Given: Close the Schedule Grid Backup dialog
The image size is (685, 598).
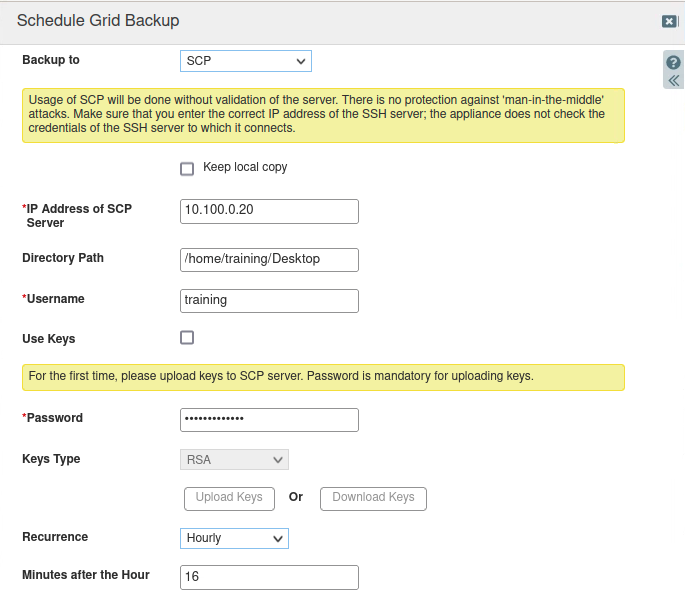Looking at the screenshot, I should [x=669, y=21].
